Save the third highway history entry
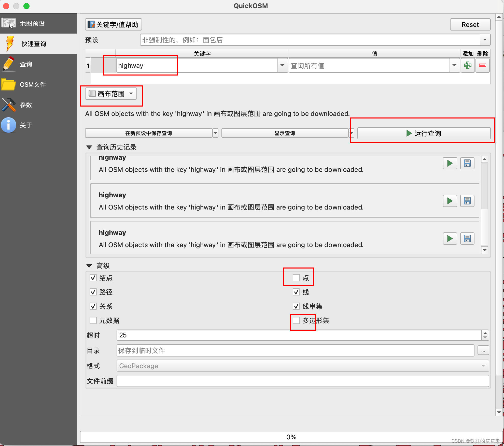Image resolution: width=504 pixels, height=446 pixels. click(467, 239)
